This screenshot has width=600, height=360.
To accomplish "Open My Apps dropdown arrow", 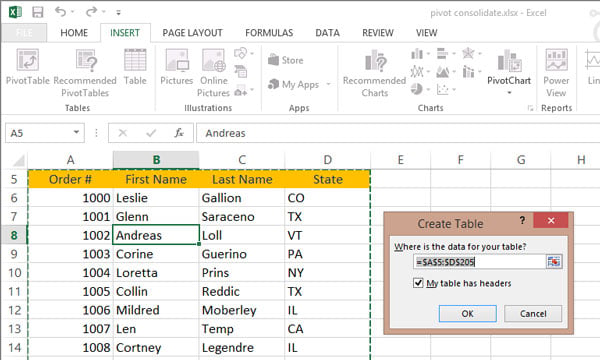I will click(328, 84).
